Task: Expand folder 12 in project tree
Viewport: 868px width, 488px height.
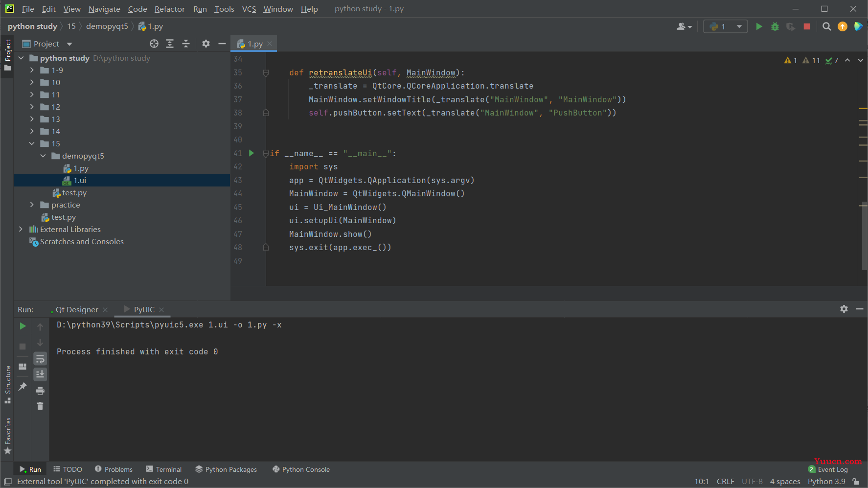Action: [x=32, y=107]
